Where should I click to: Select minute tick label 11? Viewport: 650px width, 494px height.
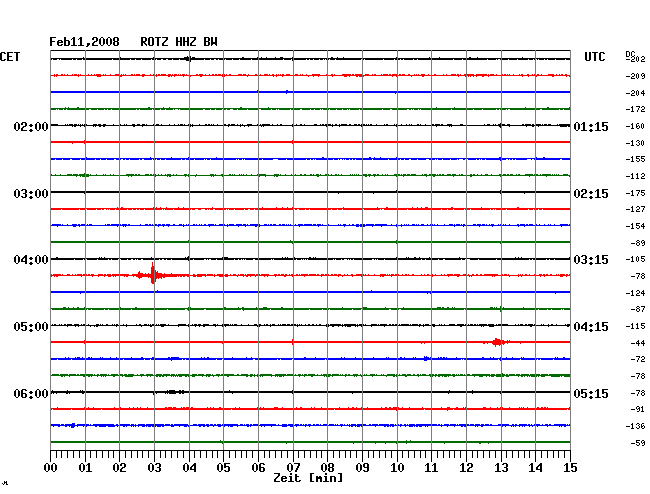click(x=432, y=467)
